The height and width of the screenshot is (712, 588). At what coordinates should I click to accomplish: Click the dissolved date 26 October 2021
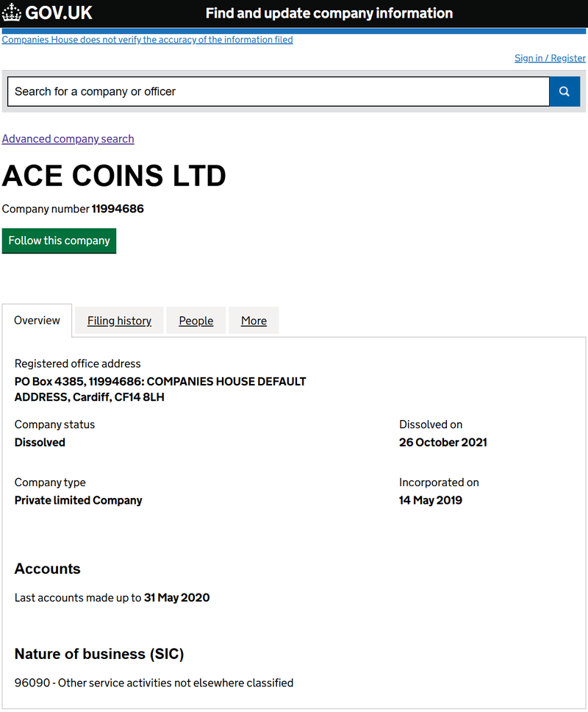442,442
